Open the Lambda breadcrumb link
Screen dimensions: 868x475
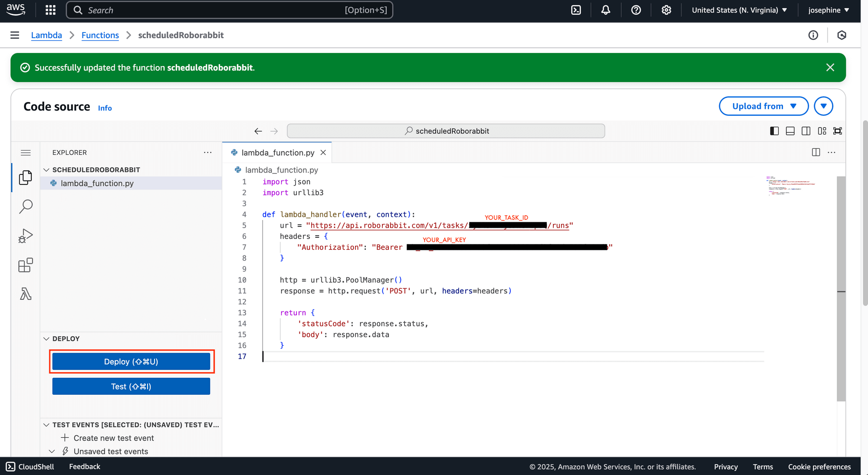click(x=46, y=35)
